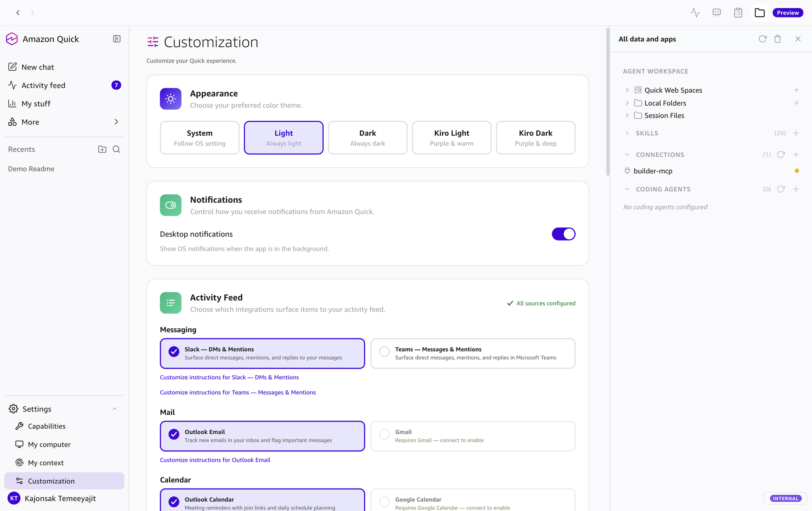Screen dimensions: 812x511
Task: Enable Teams Messages & Mentions source
Action: (x=473, y=353)
